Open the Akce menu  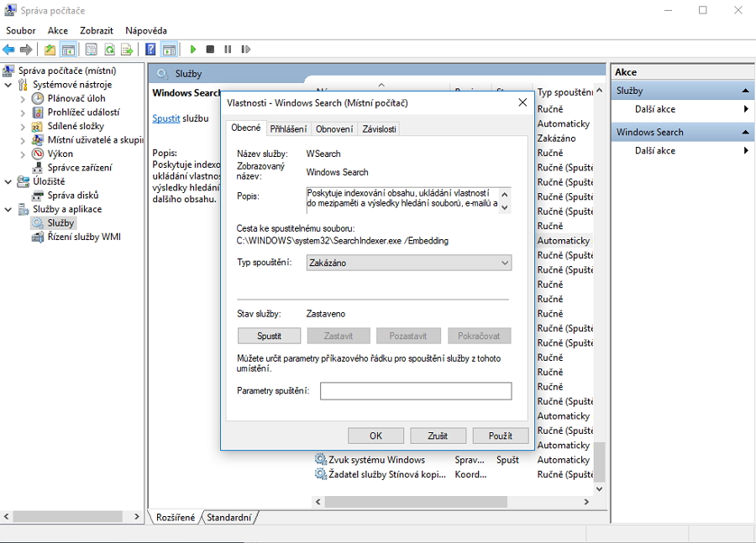tap(58, 30)
